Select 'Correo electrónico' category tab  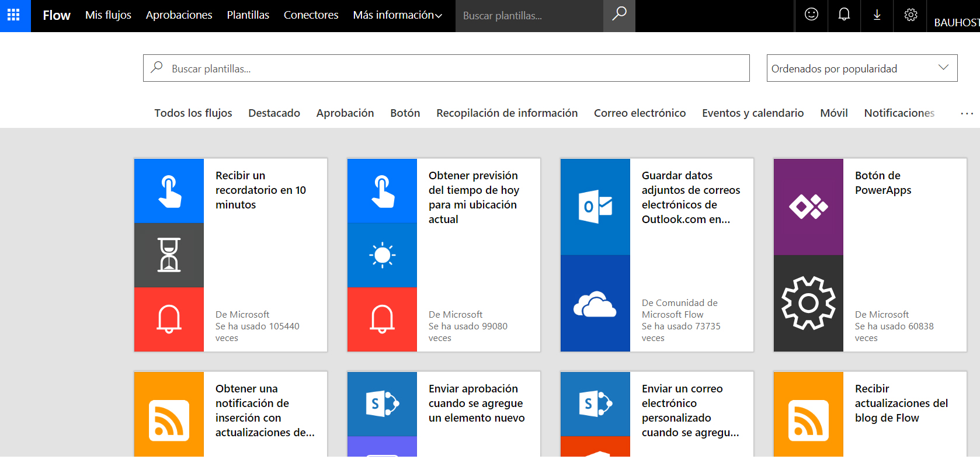[x=640, y=113]
